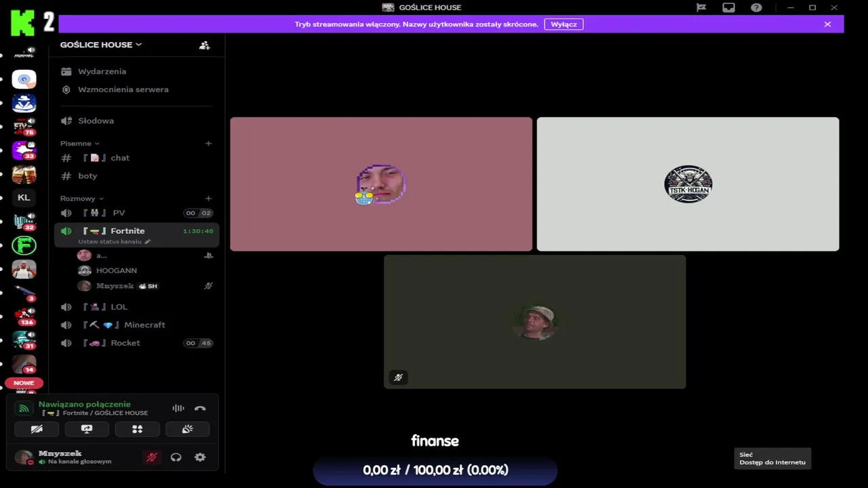Click the Wyłącz button in the streamer banner
This screenshot has width=868, height=488.
click(x=564, y=24)
